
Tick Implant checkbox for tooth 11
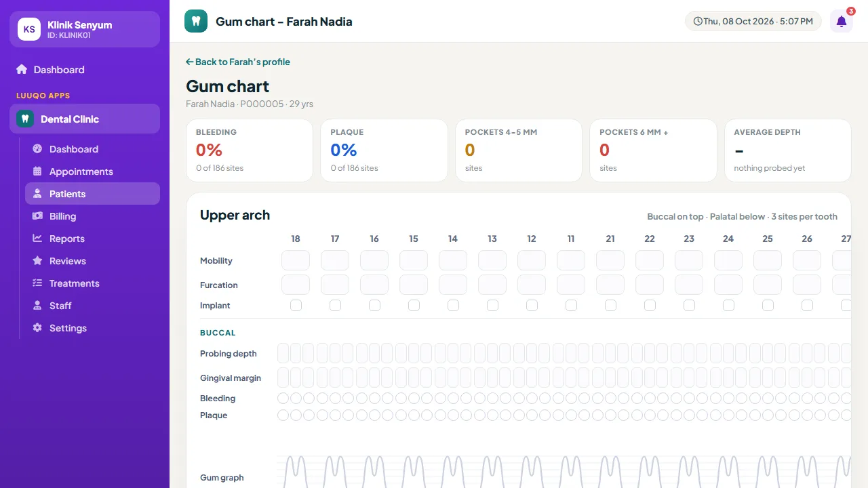coord(571,306)
